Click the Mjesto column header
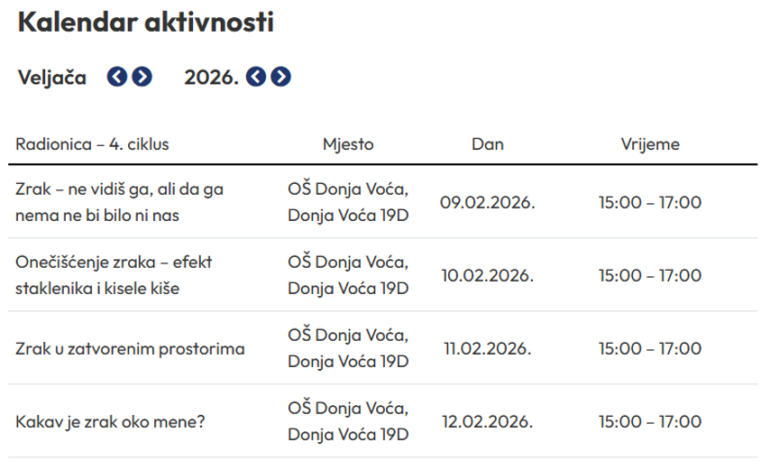 [348, 144]
